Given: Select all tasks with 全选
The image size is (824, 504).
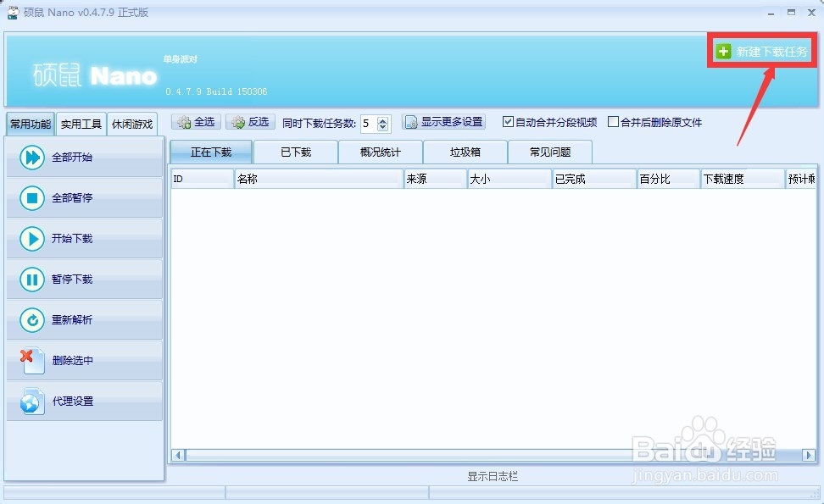Looking at the screenshot, I should pos(196,122).
